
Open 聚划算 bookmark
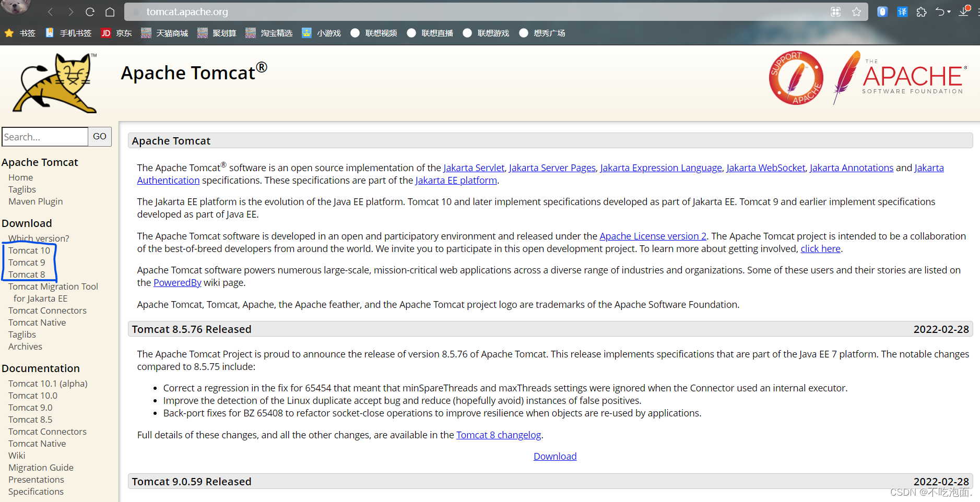(x=217, y=33)
